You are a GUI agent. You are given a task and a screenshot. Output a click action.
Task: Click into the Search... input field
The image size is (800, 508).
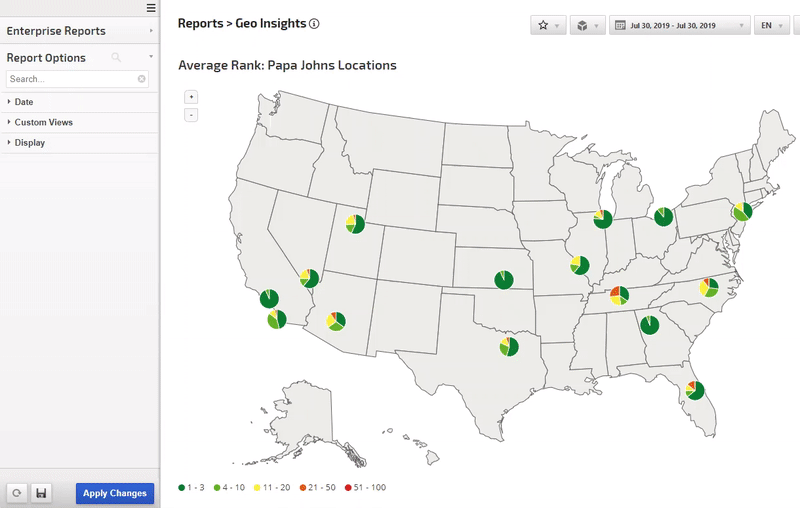70,79
